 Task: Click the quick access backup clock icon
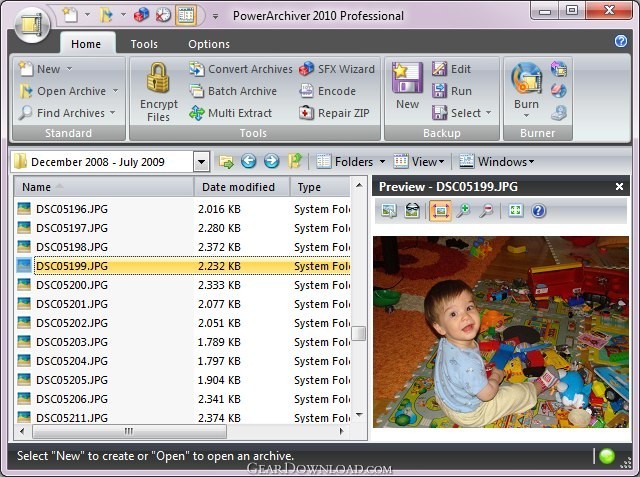[163, 15]
